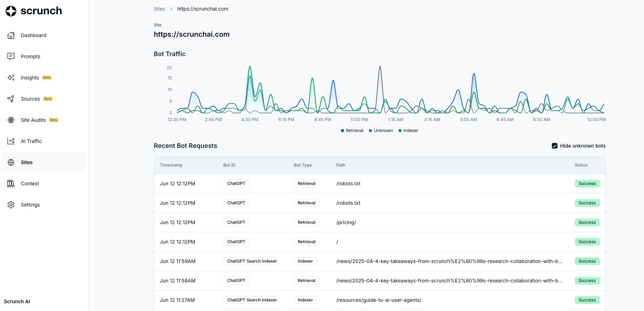The width and height of the screenshot is (644, 311).
Task: Toggle the Unknown series in chart legend
Action: tap(381, 131)
